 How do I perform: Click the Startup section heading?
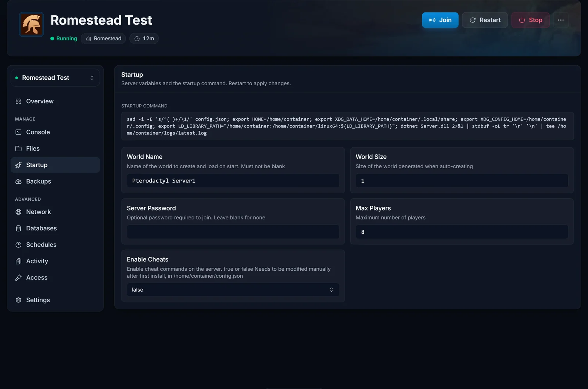tap(132, 75)
